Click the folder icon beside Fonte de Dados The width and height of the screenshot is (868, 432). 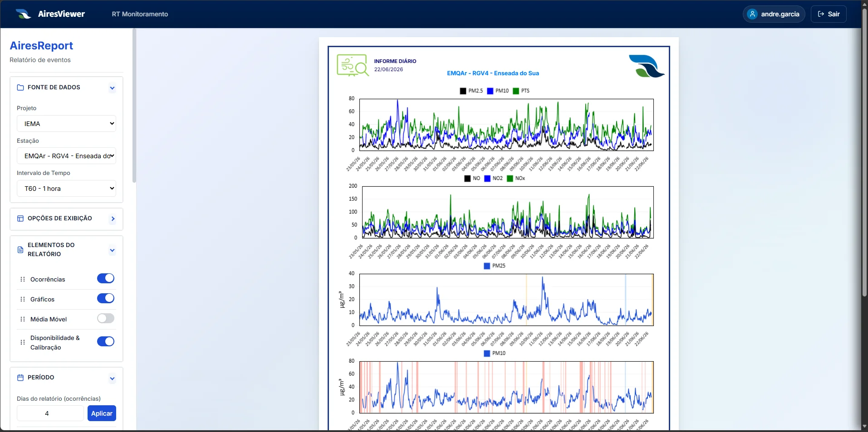pyautogui.click(x=20, y=87)
